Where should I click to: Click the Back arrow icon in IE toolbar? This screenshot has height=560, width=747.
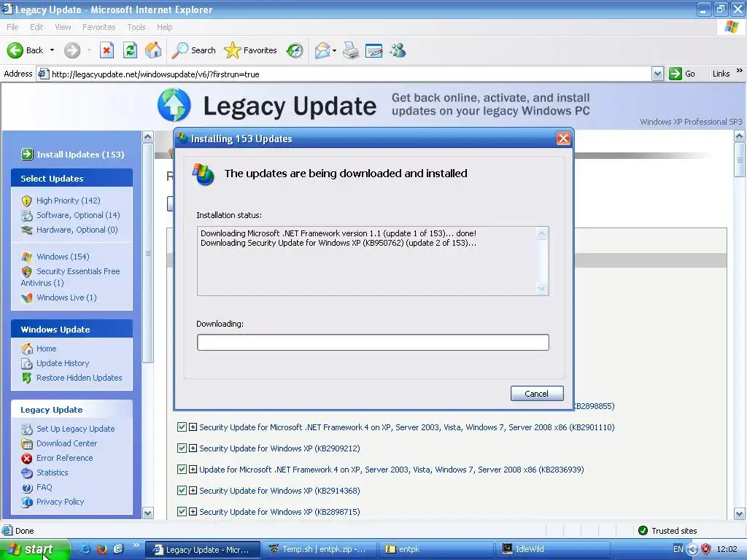(x=15, y=50)
